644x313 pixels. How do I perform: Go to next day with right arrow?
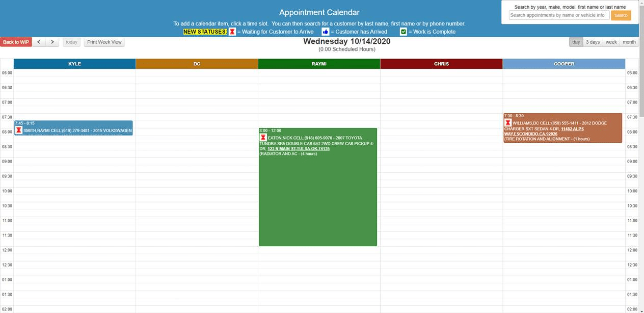pyautogui.click(x=52, y=42)
